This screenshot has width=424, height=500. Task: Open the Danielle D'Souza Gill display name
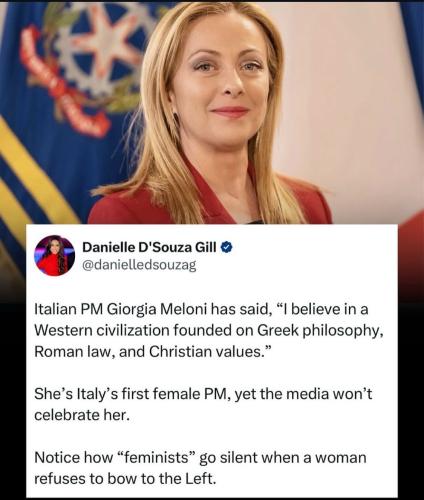[150, 247]
